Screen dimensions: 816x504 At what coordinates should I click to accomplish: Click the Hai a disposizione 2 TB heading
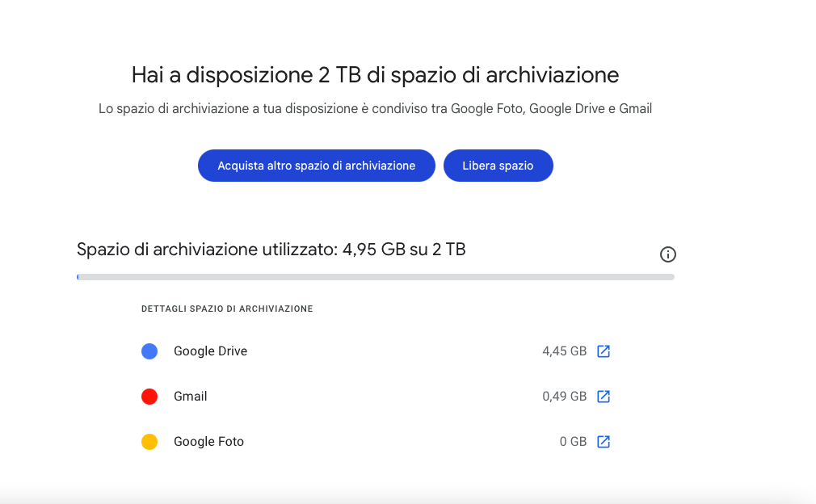375,75
